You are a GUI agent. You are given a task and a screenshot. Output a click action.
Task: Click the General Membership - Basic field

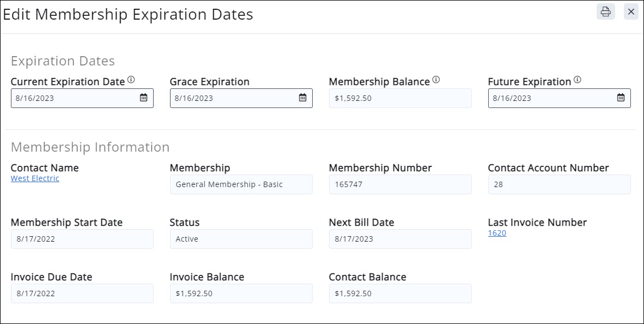coord(241,184)
